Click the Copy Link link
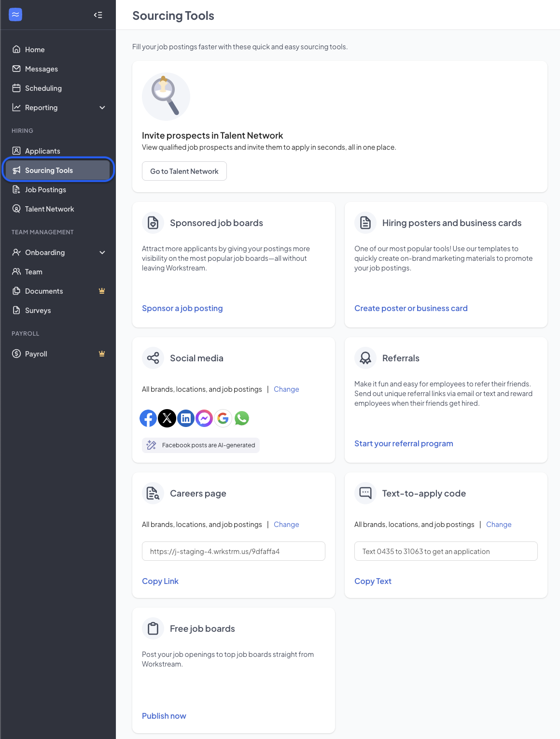Image resolution: width=560 pixels, height=739 pixels. click(x=160, y=581)
